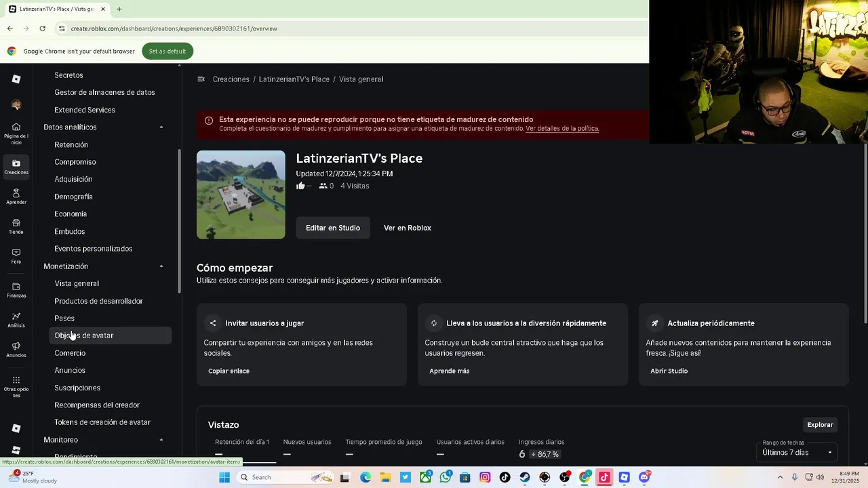Open Productos de desarrollador
This screenshot has width=868, height=488.
(98, 301)
